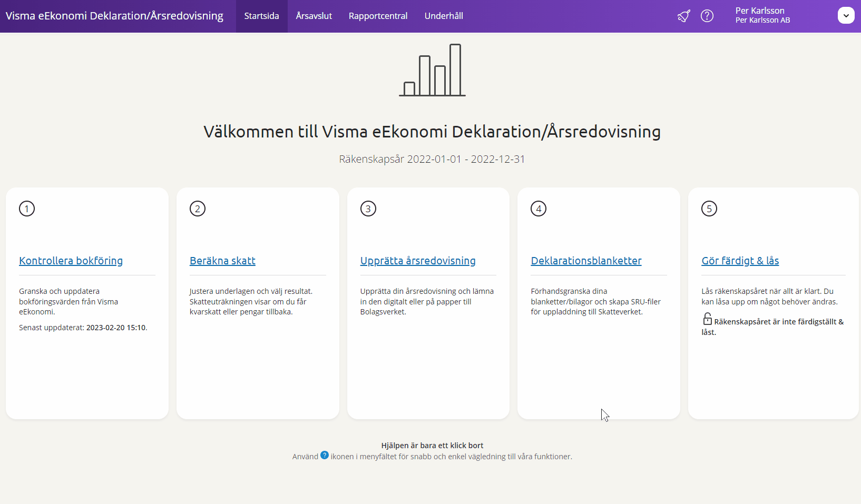
Task: Click the step 2 circle icon
Action: tap(198, 209)
